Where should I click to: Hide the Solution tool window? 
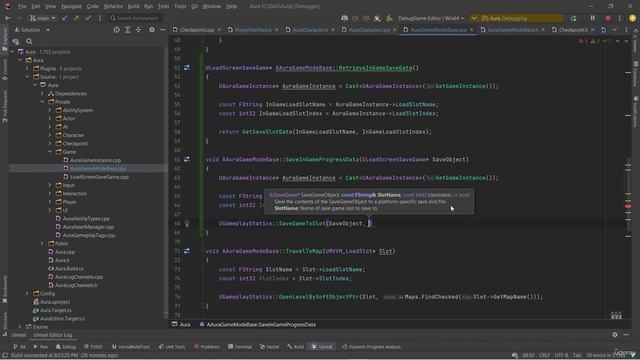click(x=162, y=30)
